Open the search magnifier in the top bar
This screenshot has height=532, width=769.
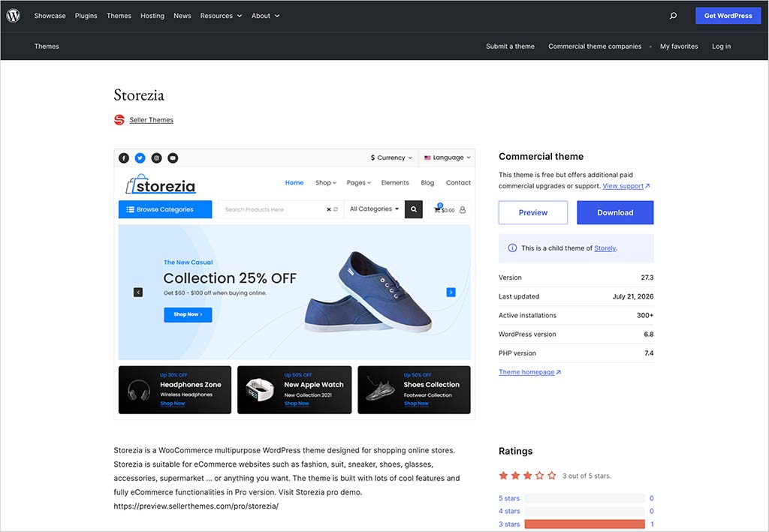[x=674, y=16]
